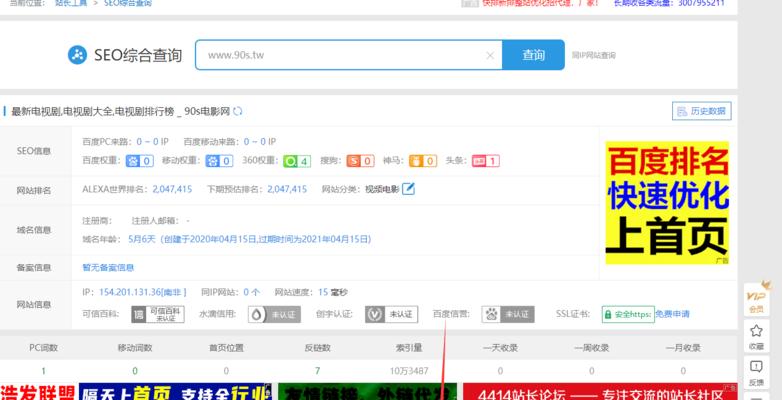Click the 索引量 value 10万3487
The width and height of the screenshot is (782, 400).
click(409, 371)
